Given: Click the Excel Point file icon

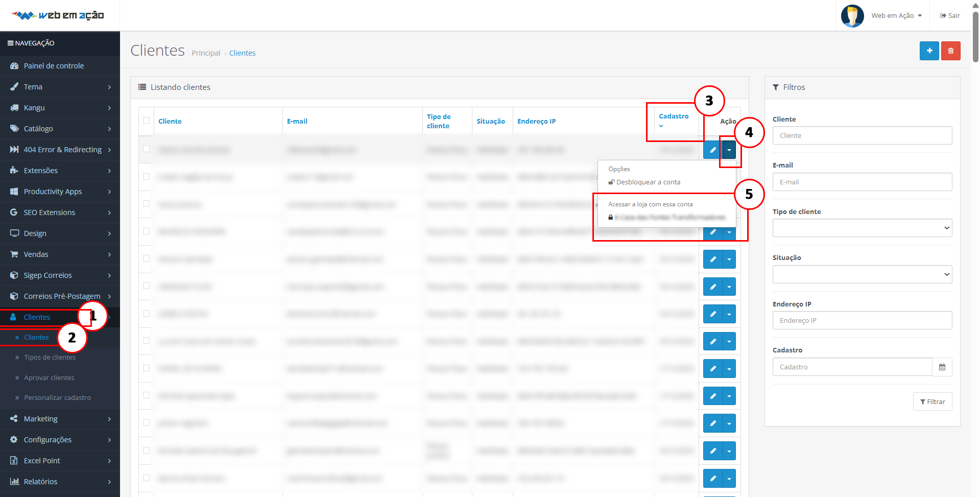Looking at the screenshot, I should pyautogui.click(x=14, y=461).
